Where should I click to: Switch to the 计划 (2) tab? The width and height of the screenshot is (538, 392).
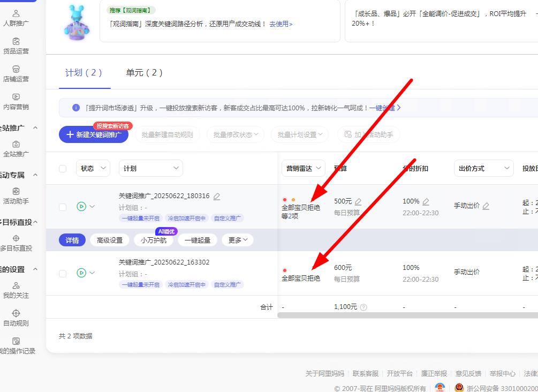click(85, 73)
